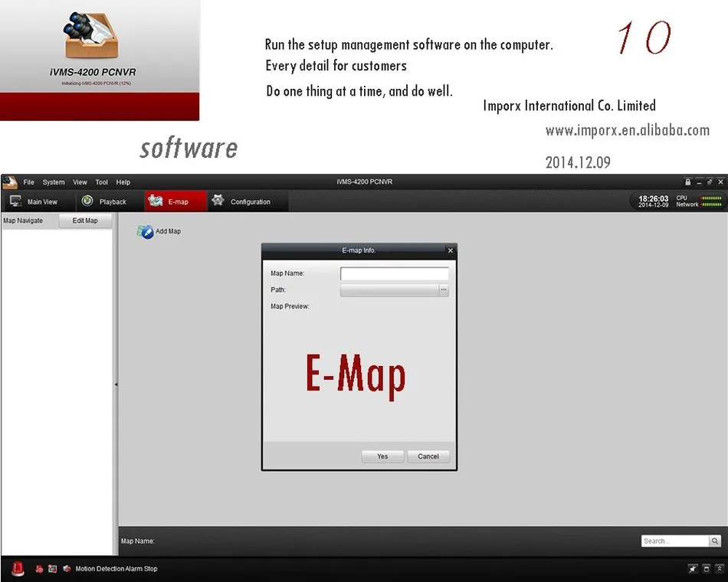728x582 pixels.
Task: Collapse the left panel splitter arrow
Action: click(116, 384)
